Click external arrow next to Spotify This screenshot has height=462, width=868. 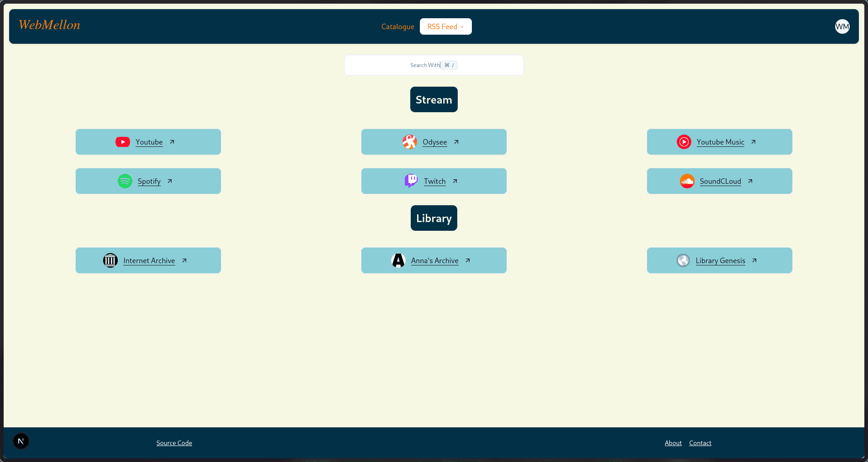coord(170,181)
